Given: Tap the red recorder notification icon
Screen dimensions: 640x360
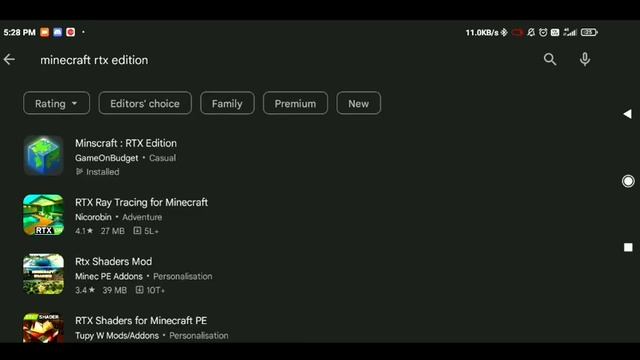Looking at the screenshot, I should click(71, 32).
